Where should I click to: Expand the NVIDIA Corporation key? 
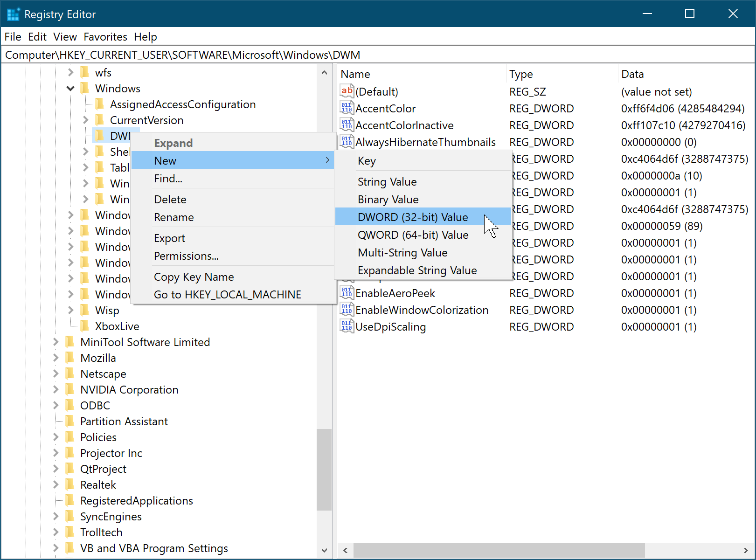(55, 389)
